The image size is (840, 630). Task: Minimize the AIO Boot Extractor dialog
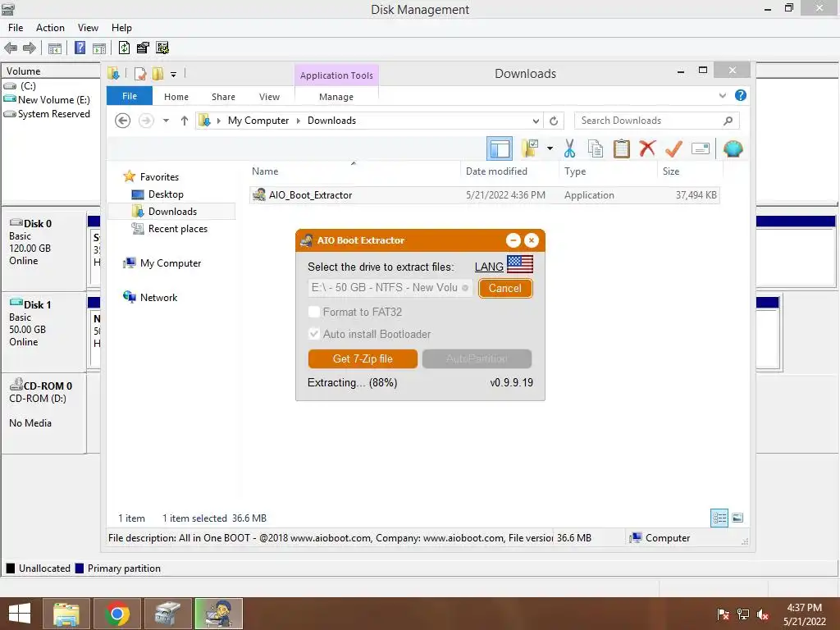tap(514, 240)
